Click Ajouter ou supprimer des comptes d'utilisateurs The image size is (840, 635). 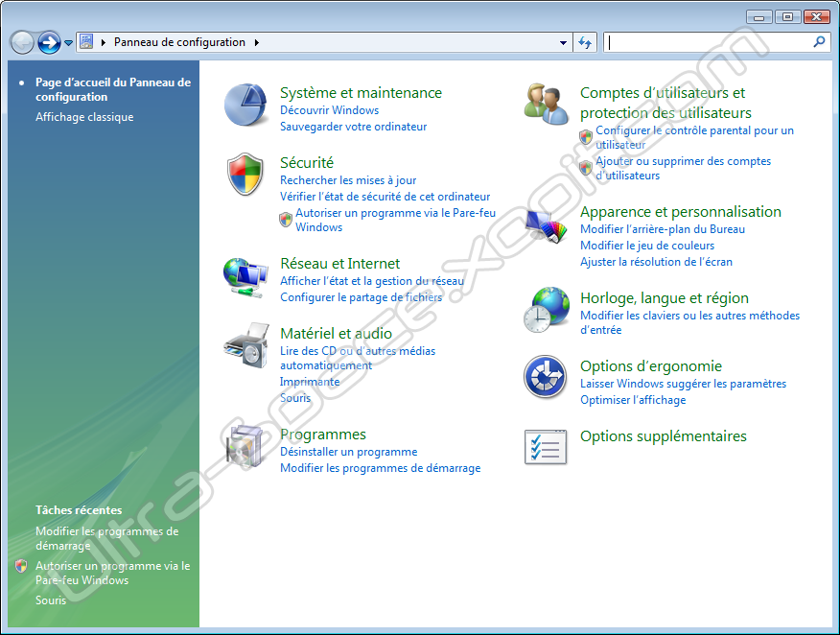pyautogui.click(x=684, y=168)
